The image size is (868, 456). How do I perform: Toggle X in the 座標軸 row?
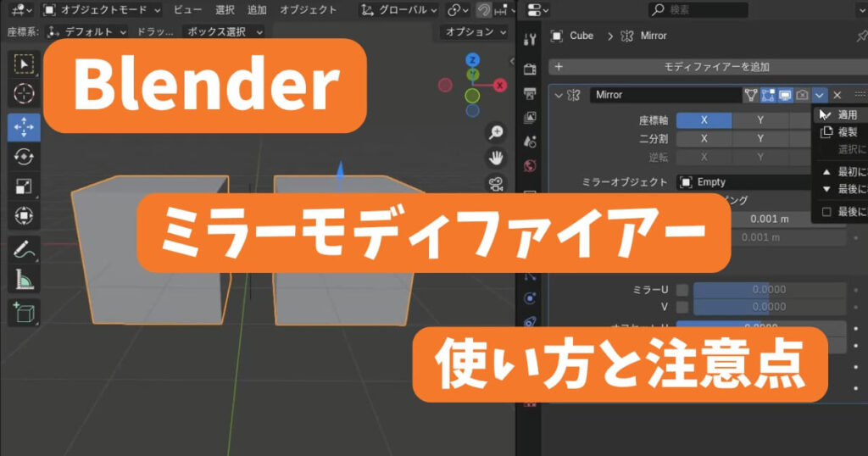click(704, 120)
